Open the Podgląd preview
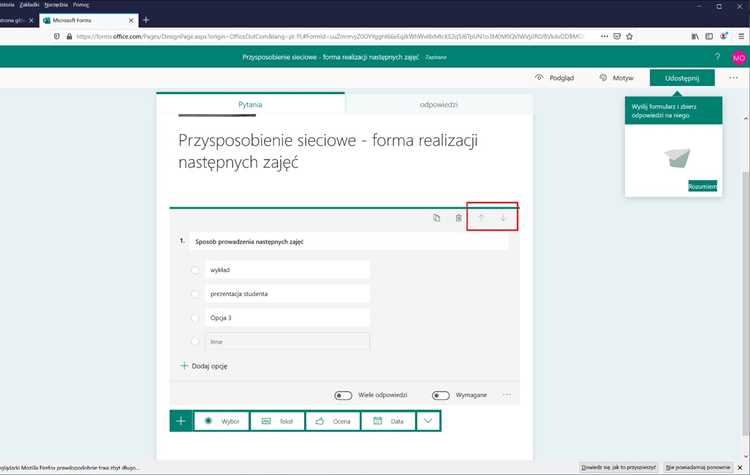 coord(555,77)
